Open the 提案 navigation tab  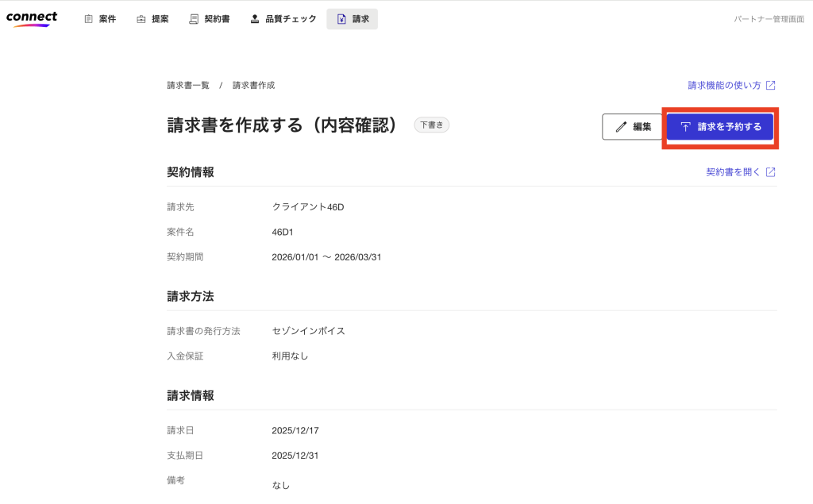point(152,19)
